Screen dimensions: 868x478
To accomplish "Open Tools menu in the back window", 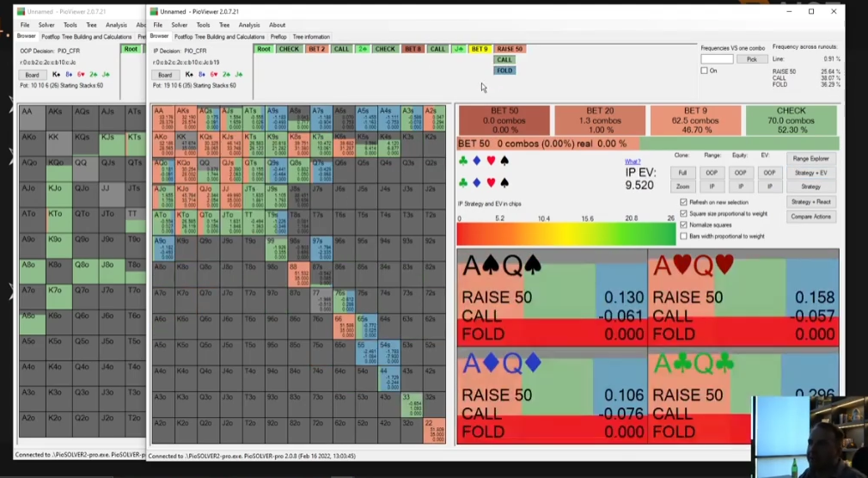I will 70,25.
